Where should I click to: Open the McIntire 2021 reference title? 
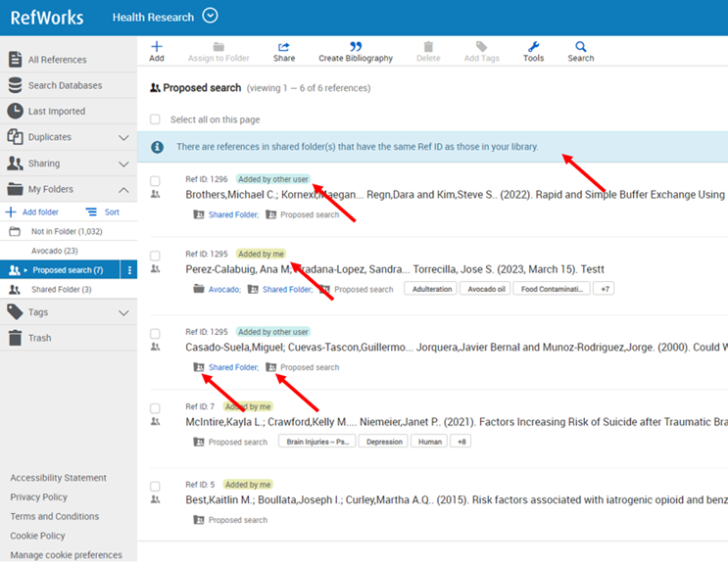pos(457,422)
